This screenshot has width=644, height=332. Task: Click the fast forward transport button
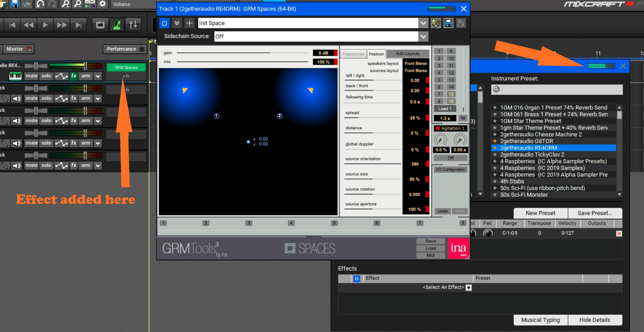[62, 25]
